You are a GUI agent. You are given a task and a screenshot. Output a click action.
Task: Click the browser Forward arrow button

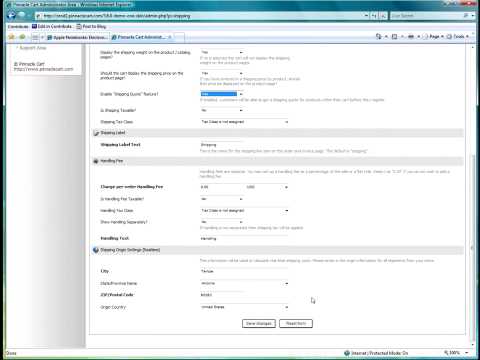pos(22,15)
